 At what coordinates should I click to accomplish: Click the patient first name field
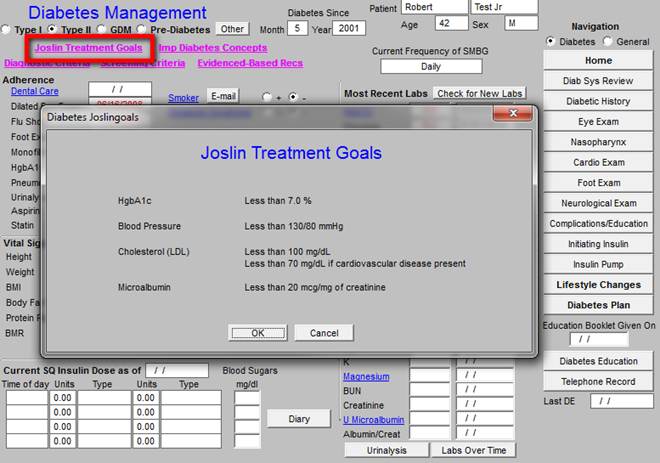435,7
